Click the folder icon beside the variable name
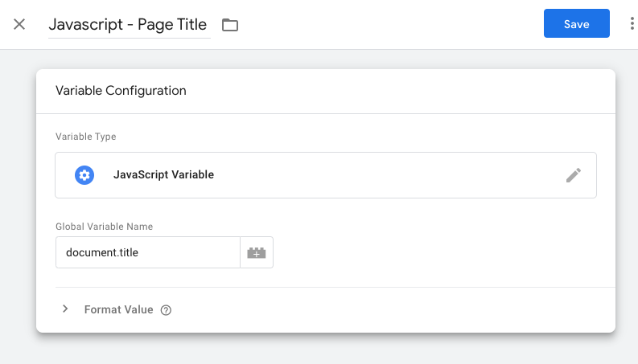The width and height of the screenshot is (638, 364). pyautogui.click(x=230, y=25)
